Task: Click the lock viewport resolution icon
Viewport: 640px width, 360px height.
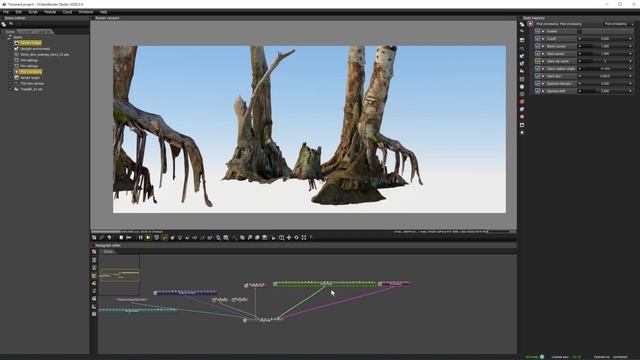Action: [273, 238]
